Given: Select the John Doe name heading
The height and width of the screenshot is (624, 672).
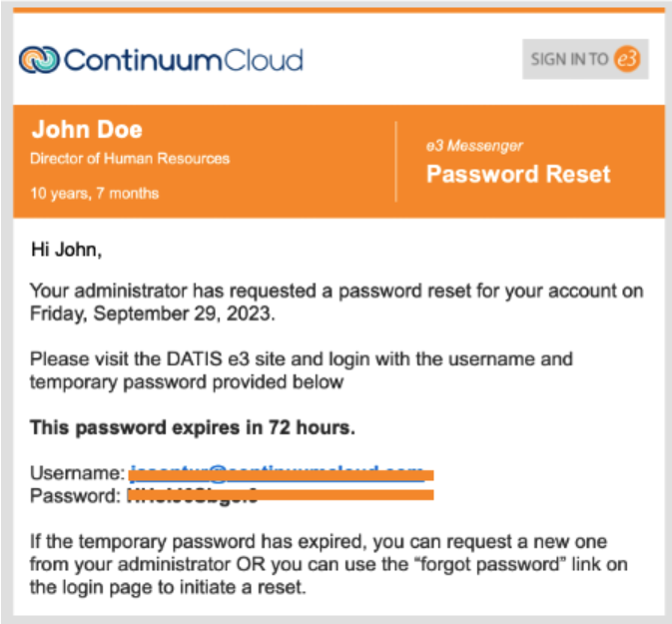Looking at the screenshot, I should tap(87, 130).
